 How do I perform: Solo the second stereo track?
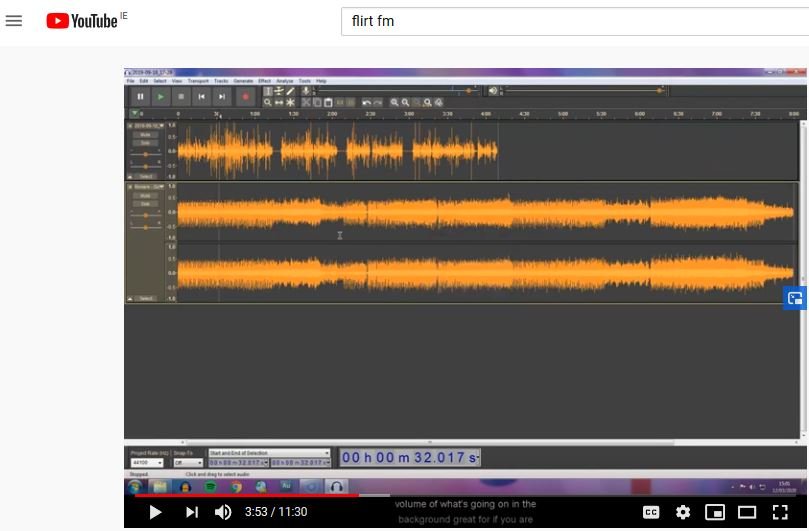point(145,203)
